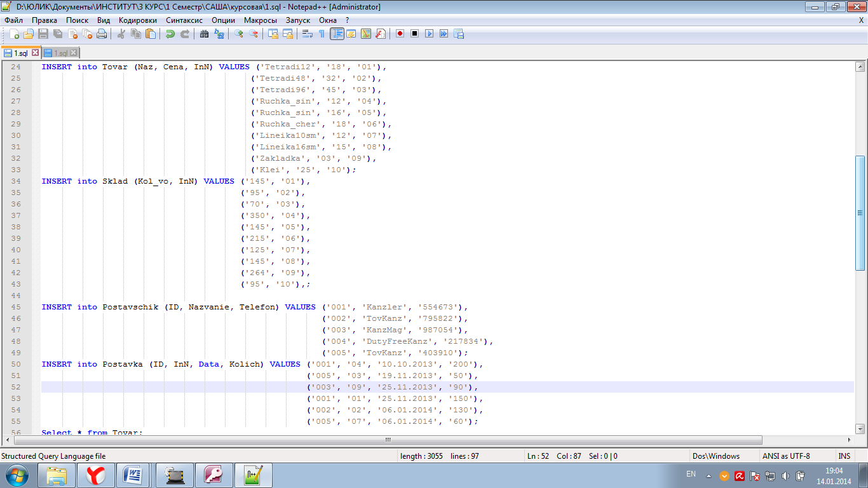868x488 pixels.
Task: Switch to the second 1.sql tab
Action: 60,53
